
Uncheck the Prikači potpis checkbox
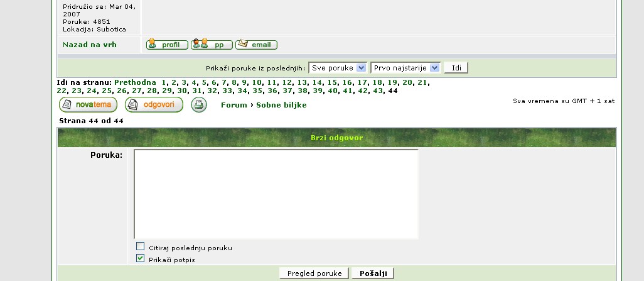point(141,258)
